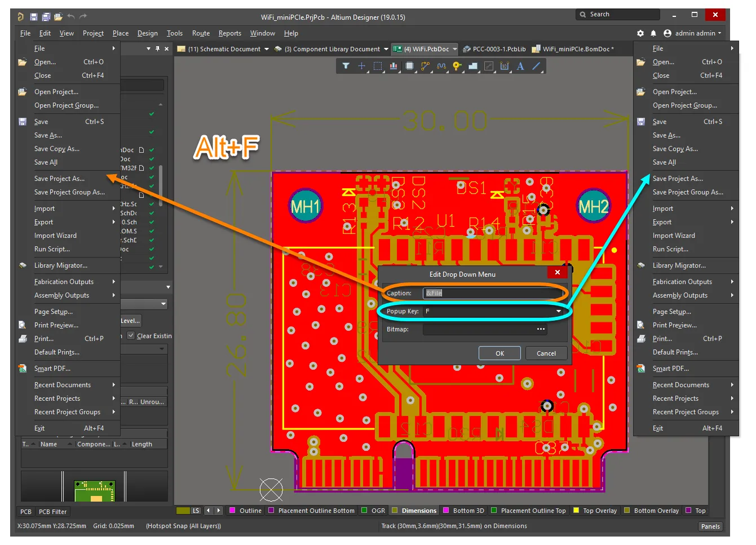Expand the Schematic Document tab dropdown
This screenshot has height=545, width=756.
coord(267,49)
